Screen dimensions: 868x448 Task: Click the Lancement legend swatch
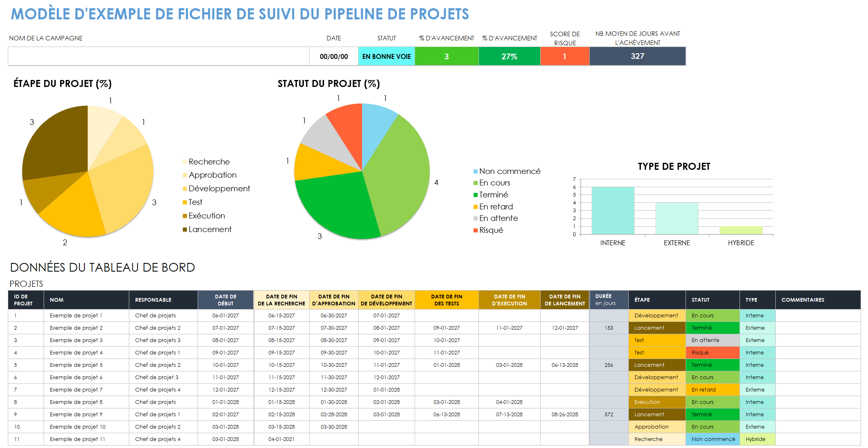(185, 230)
